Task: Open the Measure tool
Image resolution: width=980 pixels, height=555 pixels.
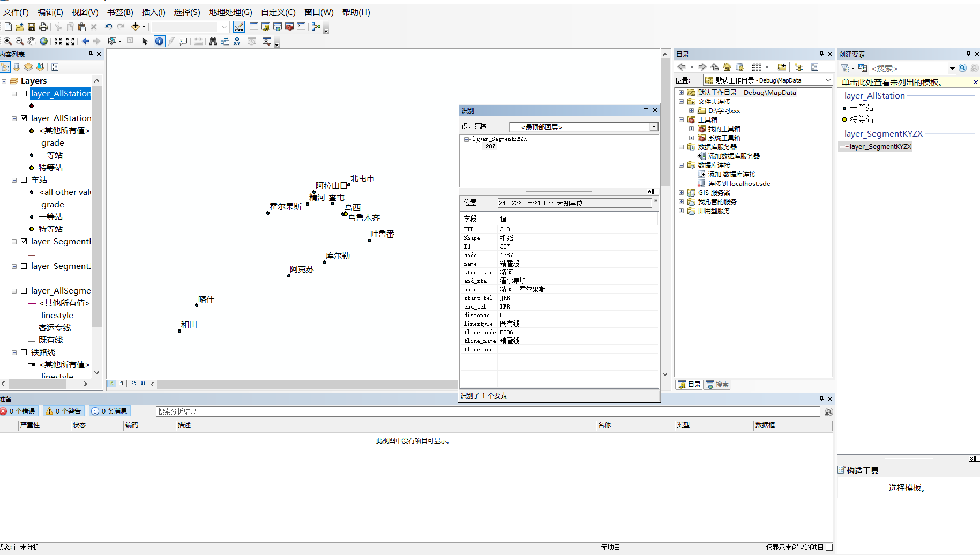Action: pos(198,41)
